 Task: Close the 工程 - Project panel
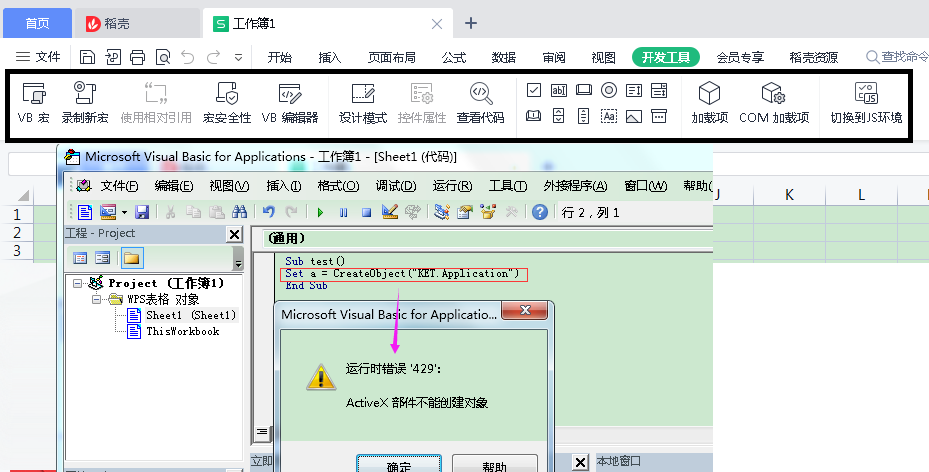click(235, 235)
